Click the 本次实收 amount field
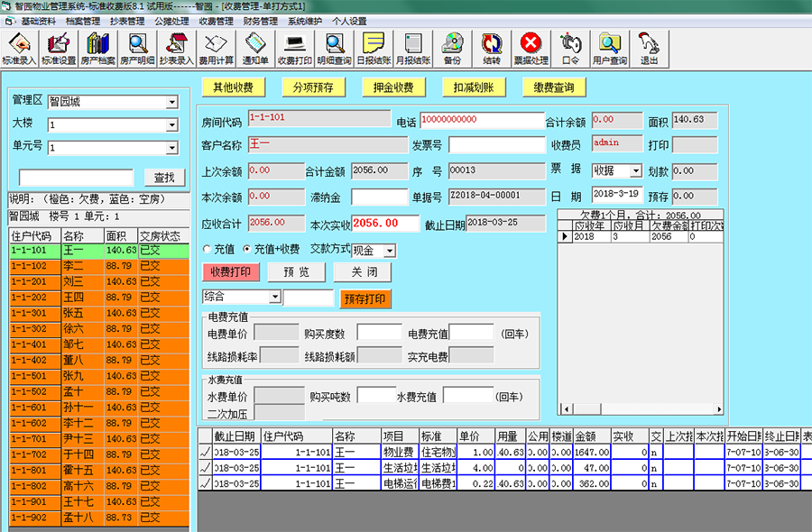The width and height of the screenshot is (812, 532). [385, 223]
